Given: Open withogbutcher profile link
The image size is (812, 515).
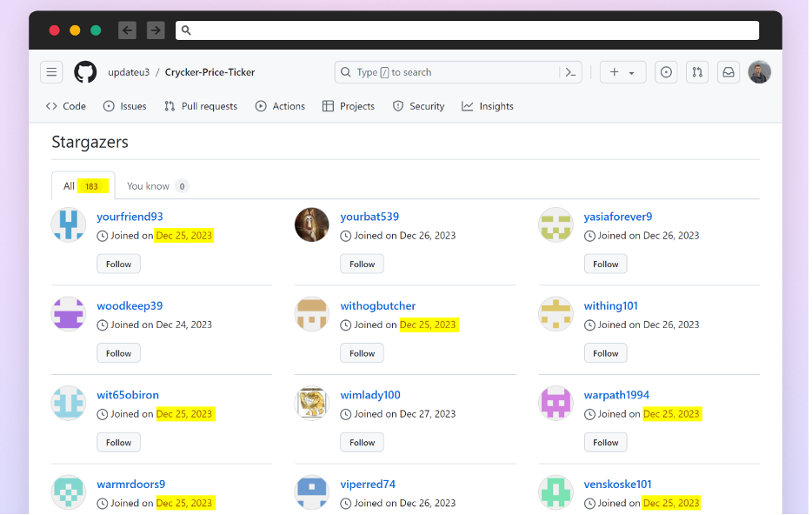Looking at the screenshot, I should click(378, 305).
